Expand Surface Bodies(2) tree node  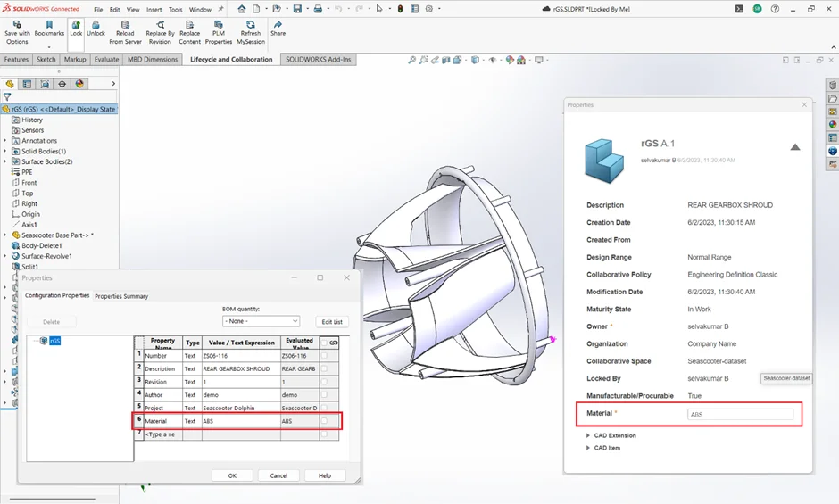[5, 161]
